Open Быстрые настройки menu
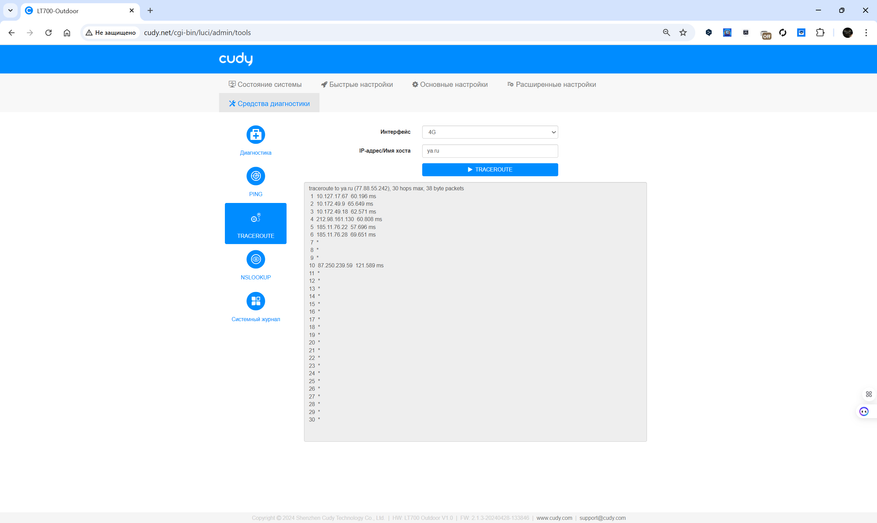 click(357, 84)
